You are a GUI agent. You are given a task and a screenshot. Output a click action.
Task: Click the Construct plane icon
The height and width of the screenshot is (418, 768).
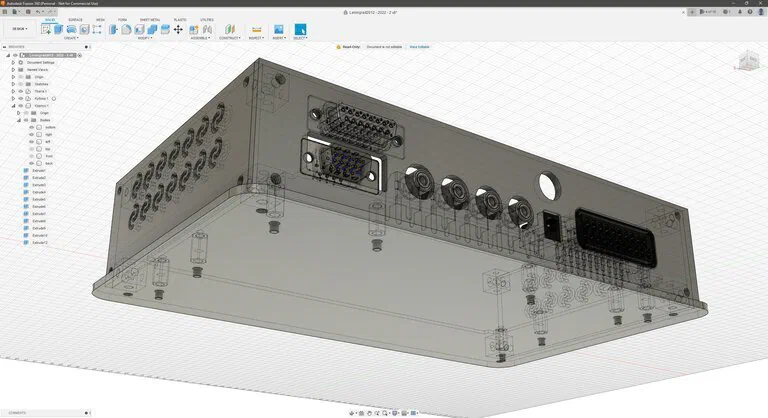point(230,29)
